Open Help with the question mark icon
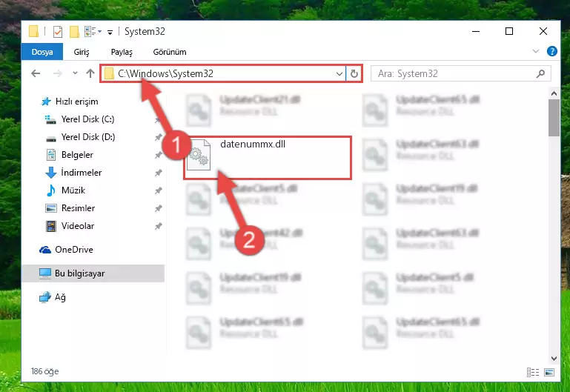This screenshot has height=392, width=570. pyautogui.click(x=551, y=51)
